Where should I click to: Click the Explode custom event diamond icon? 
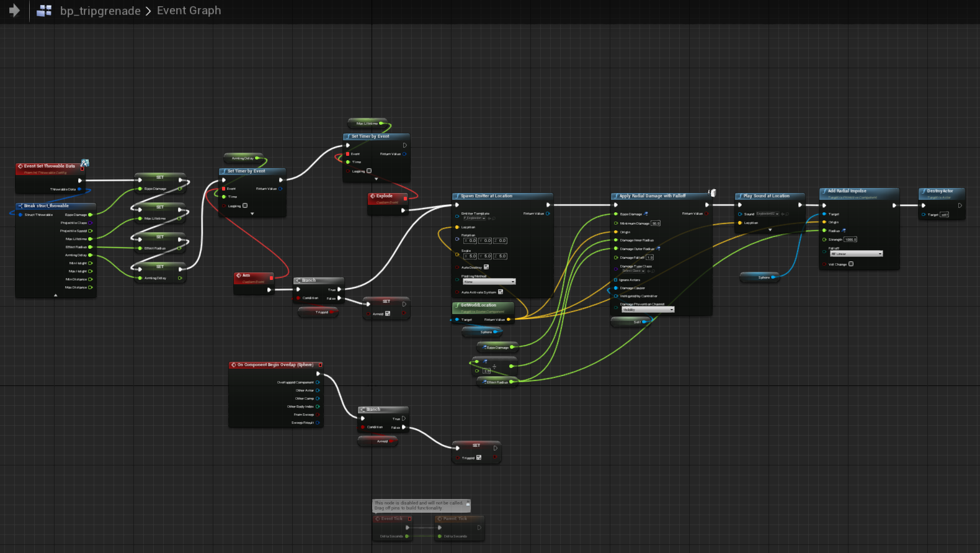(x=372, y=196)
